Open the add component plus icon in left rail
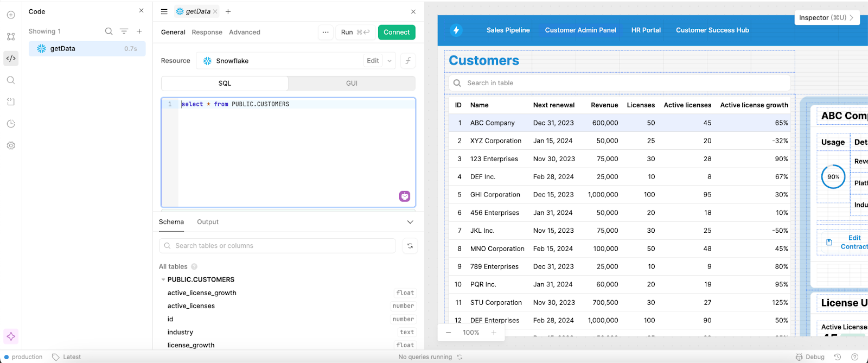The image size is (868, 363). [x=11, y=15]
